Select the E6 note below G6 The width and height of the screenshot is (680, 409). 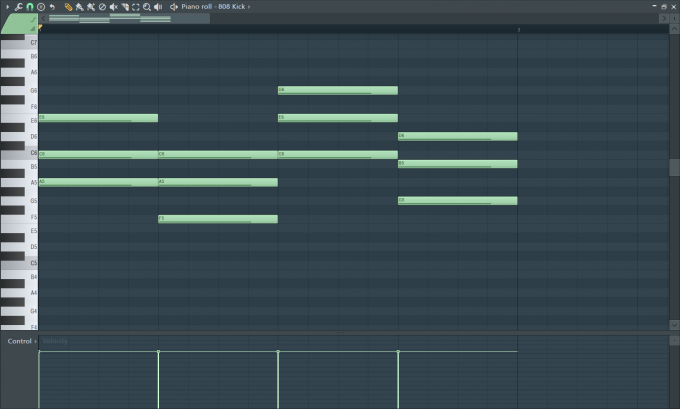pyautogui.click(x=338, y=118)
